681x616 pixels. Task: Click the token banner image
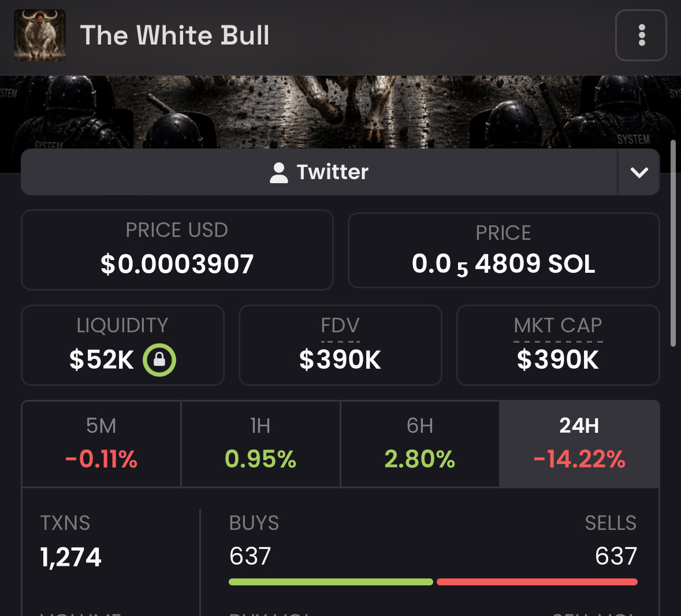(341, 112)
